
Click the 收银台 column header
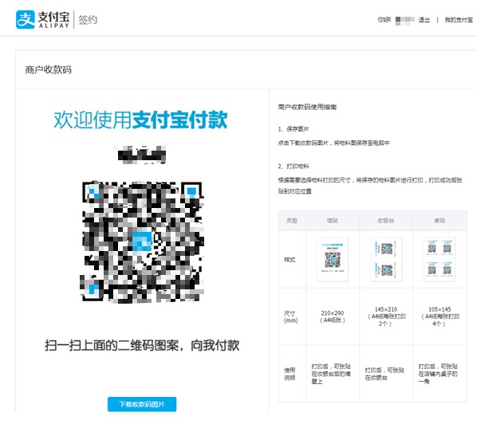(x=386, y=220)
